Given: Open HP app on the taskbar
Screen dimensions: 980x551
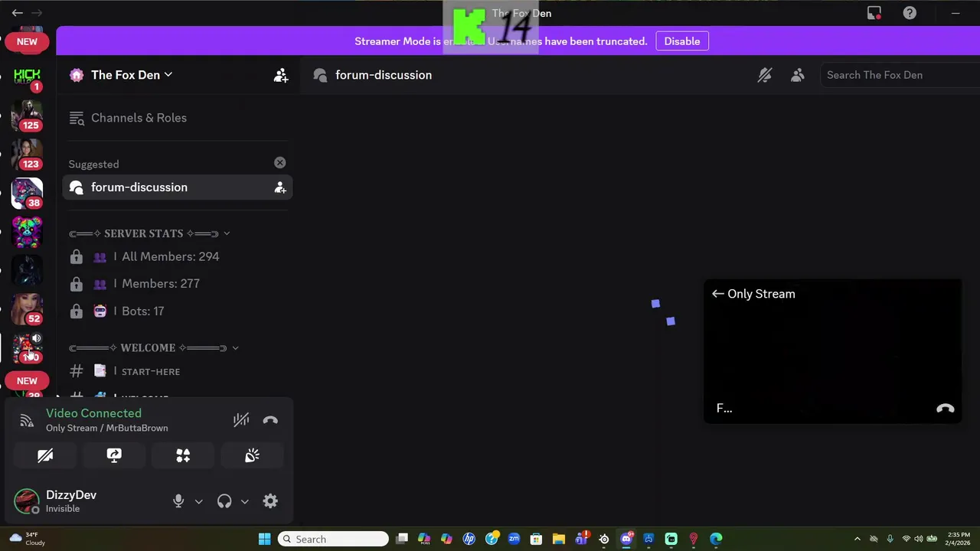Looking at the screenshot, I should [x=469, y=540].
